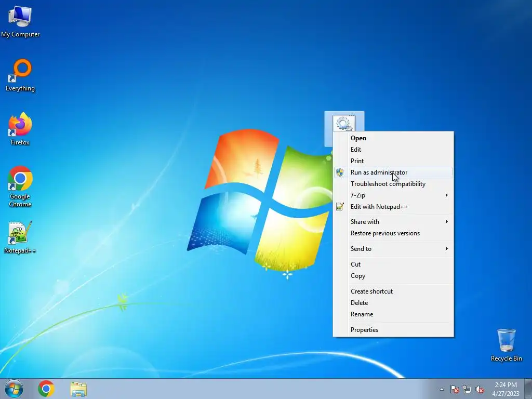Choose Copy from the context menu
The image size is (532, 399).
tap(393, 276)
